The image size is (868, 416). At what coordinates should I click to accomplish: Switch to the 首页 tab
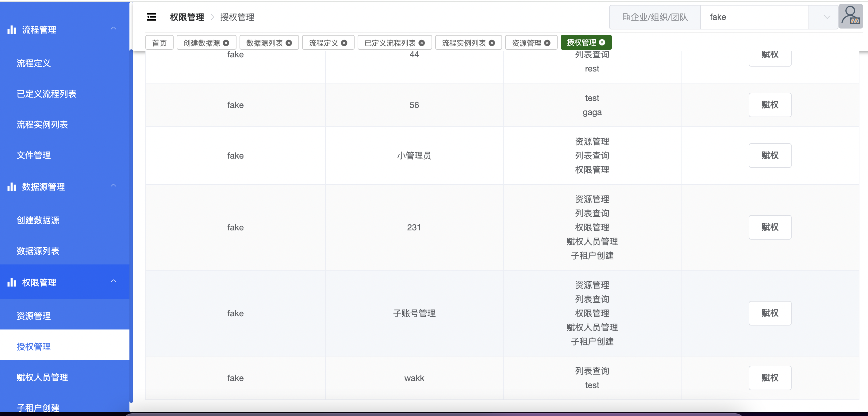click(159, 43)
